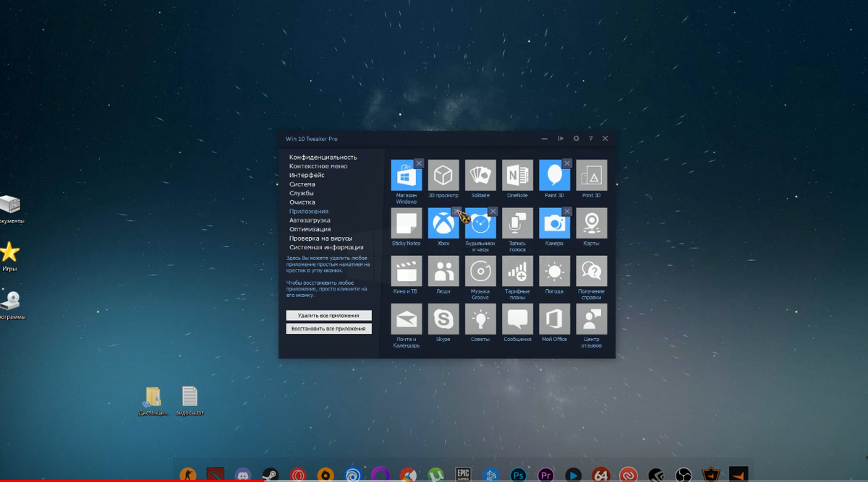
Task: Open Premiere Pro from the taskbar dock
Action: tap(545, 475)
